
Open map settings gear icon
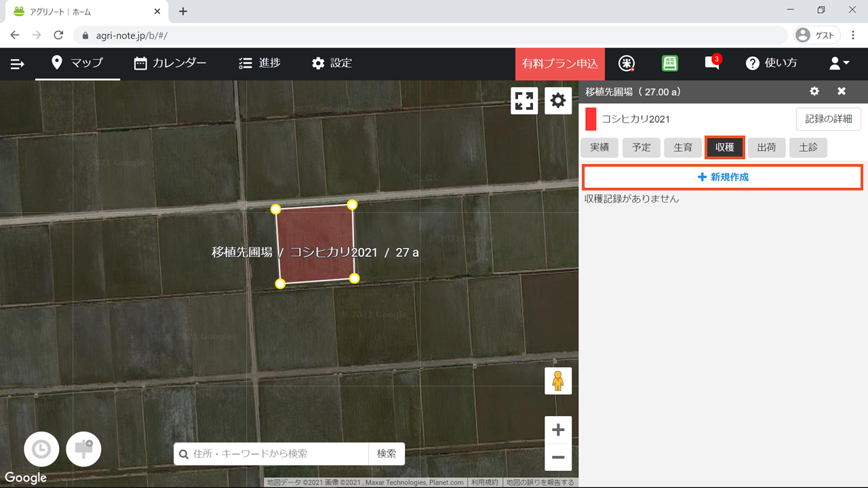(x=558, y=101)
